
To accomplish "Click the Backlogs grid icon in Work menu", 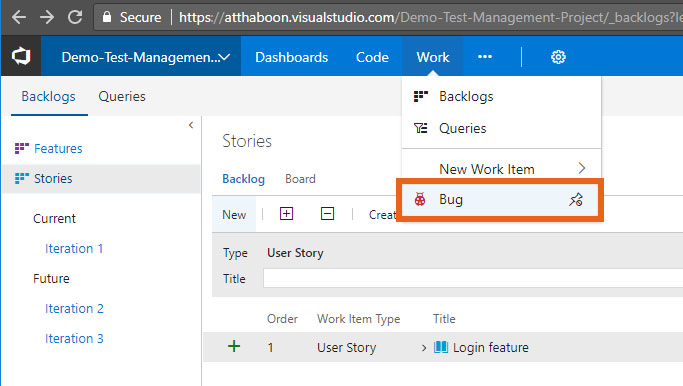I will pos(420,96).
